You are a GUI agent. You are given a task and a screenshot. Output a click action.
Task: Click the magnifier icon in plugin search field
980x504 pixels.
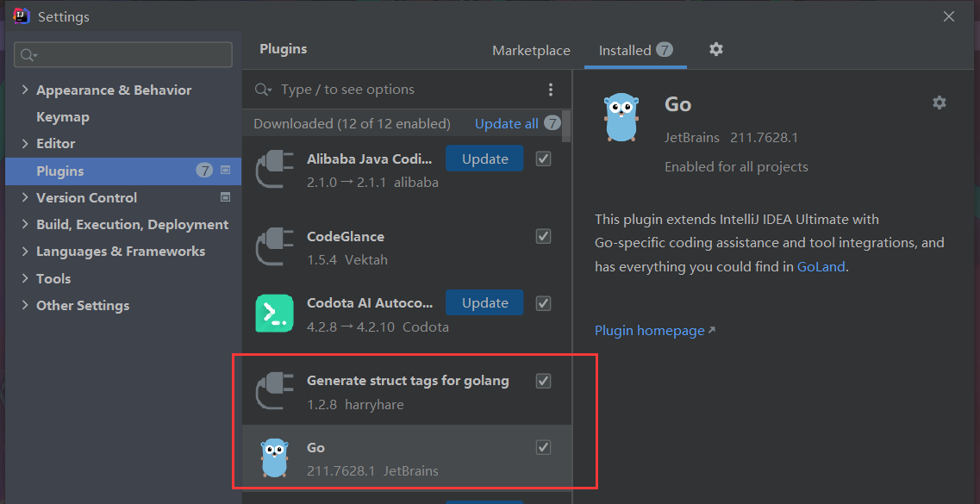[x=263, y=90]
